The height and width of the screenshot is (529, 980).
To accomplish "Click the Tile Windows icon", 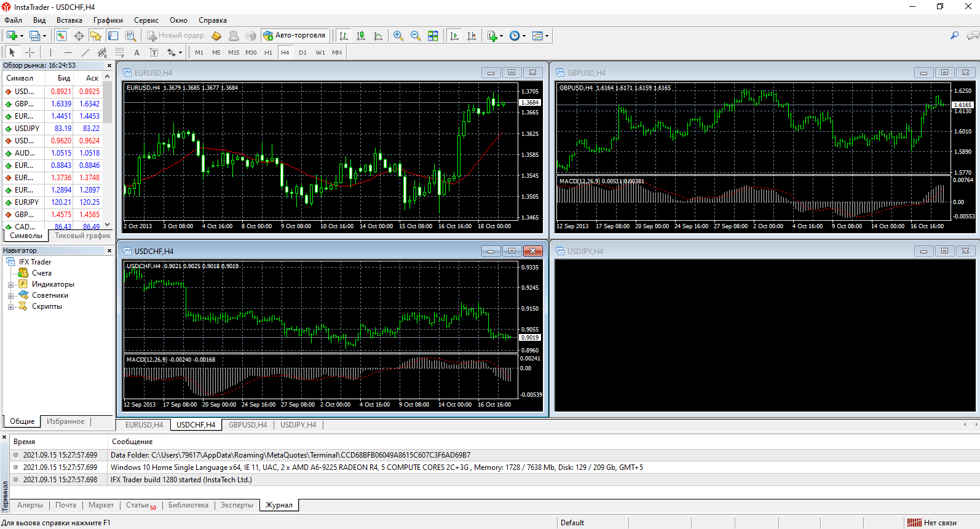I will 433,36.
